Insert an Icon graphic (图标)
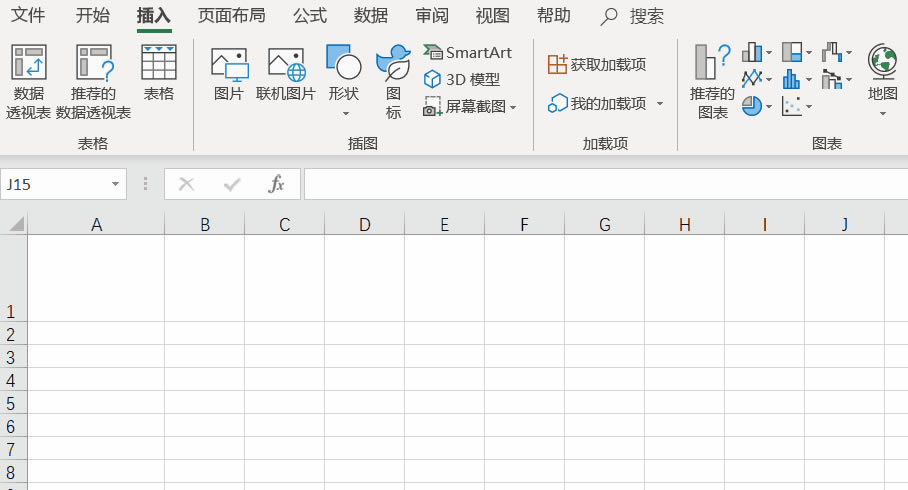Screen dimensions: 908x490 click(393, 82)
